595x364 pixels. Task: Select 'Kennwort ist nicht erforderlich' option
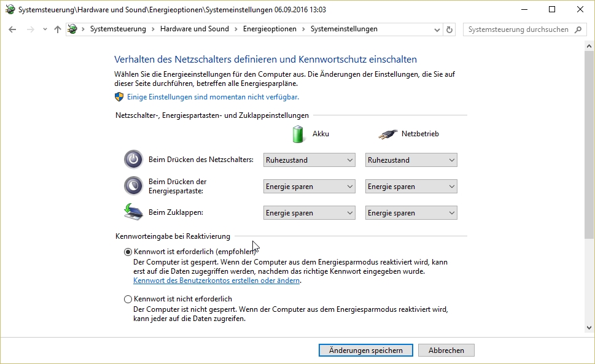[x=128, y=299]
